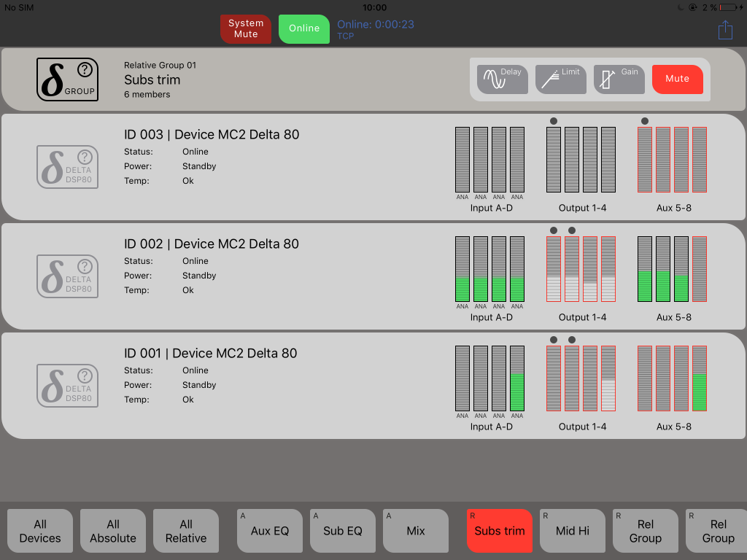Show All Relative groups

tap(186, 531)
